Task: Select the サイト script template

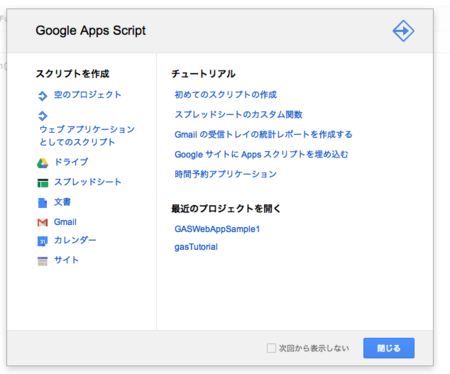Action: point(66,260)
